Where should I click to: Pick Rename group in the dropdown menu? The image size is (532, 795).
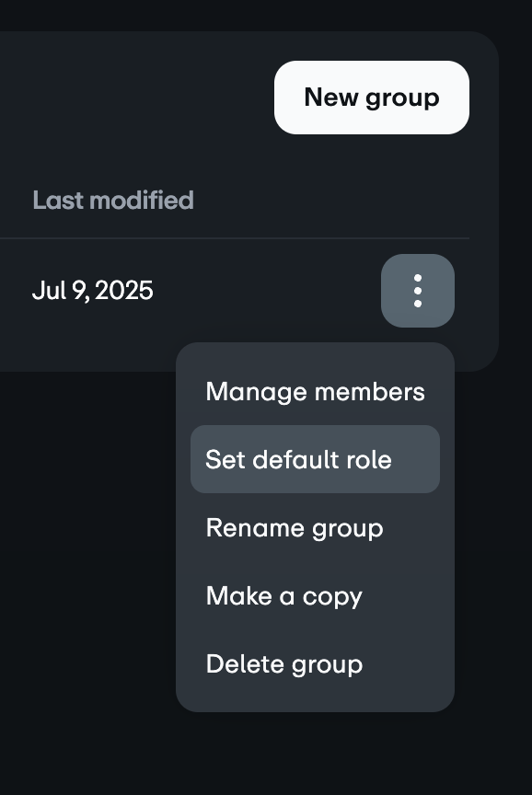click(315, 527)
